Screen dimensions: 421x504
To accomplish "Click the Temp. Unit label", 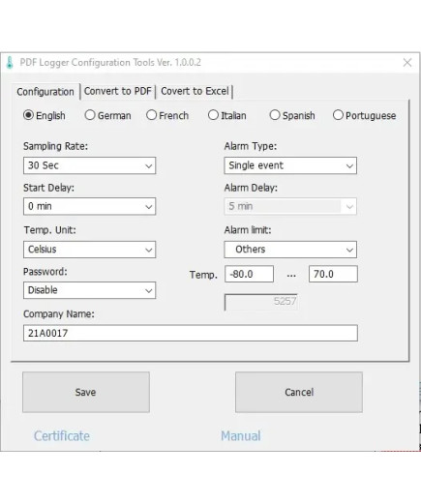I will pos(50,230).
